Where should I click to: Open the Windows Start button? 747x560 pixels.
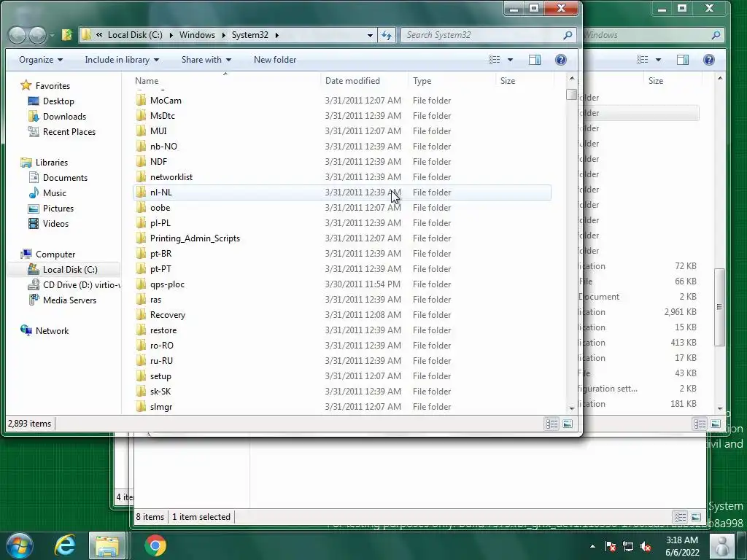click(18, 545)
